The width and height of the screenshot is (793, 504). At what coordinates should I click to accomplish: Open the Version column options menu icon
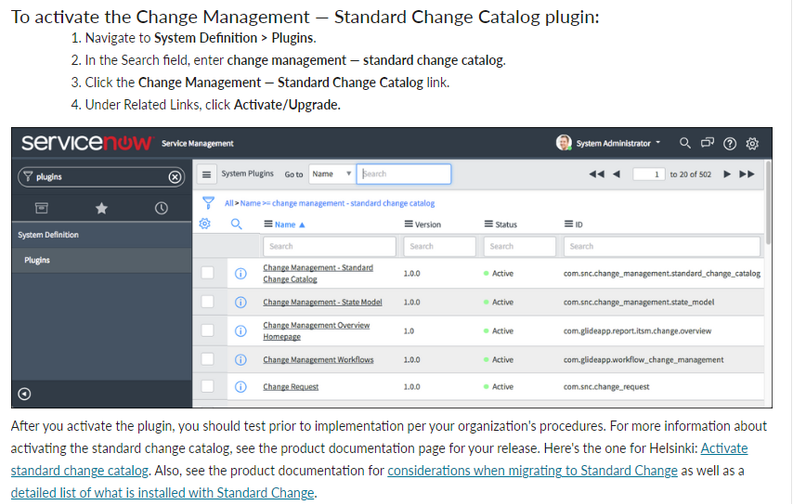pos(409,224)
